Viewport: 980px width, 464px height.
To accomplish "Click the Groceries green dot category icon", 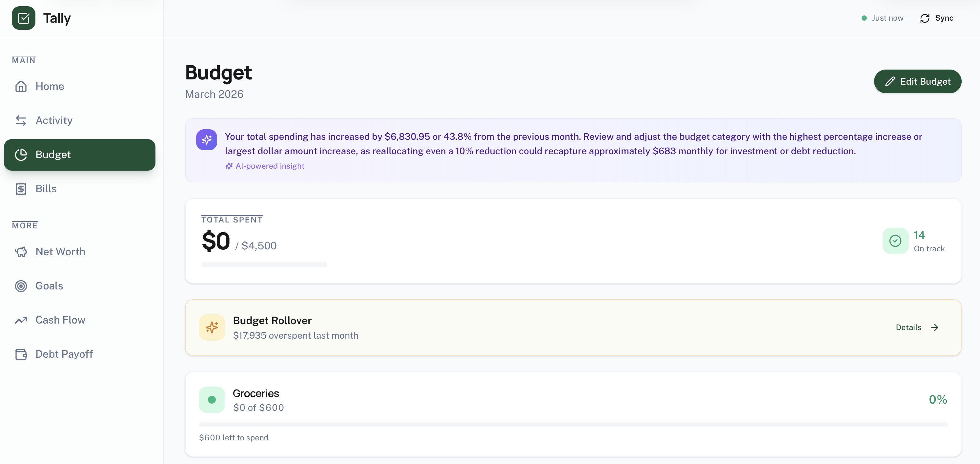I will (212, 400).
